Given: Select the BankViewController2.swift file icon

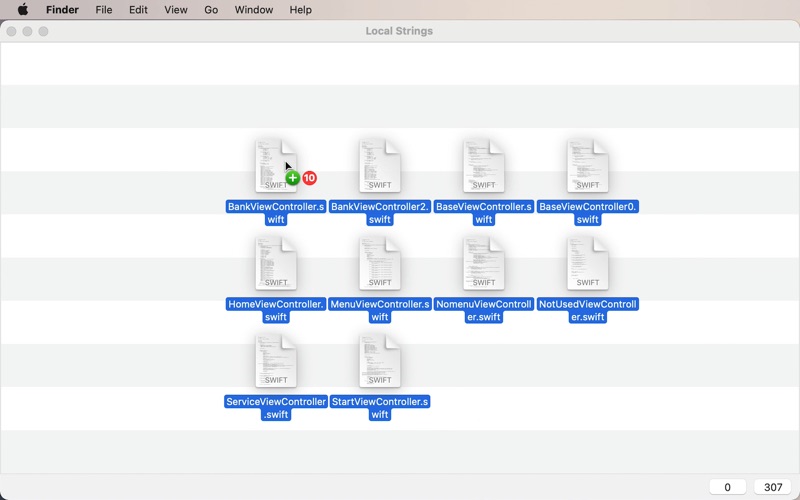Looking at the screenshot, I should pos(380,166).
